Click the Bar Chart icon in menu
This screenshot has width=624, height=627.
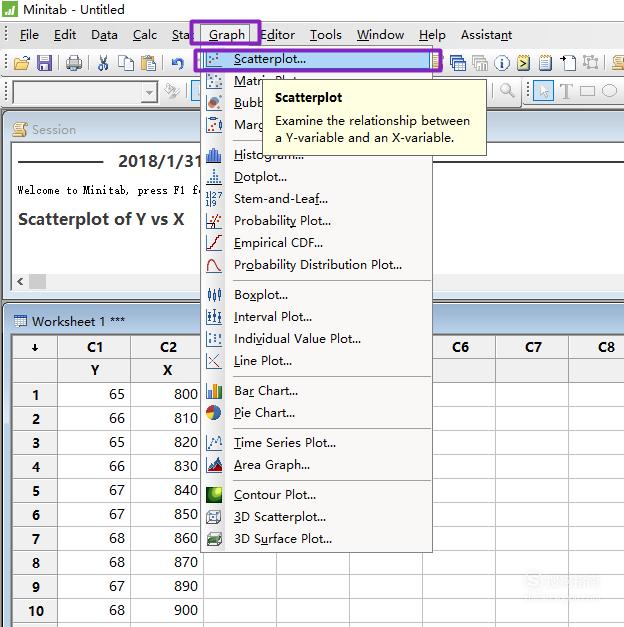pos(214,391)
